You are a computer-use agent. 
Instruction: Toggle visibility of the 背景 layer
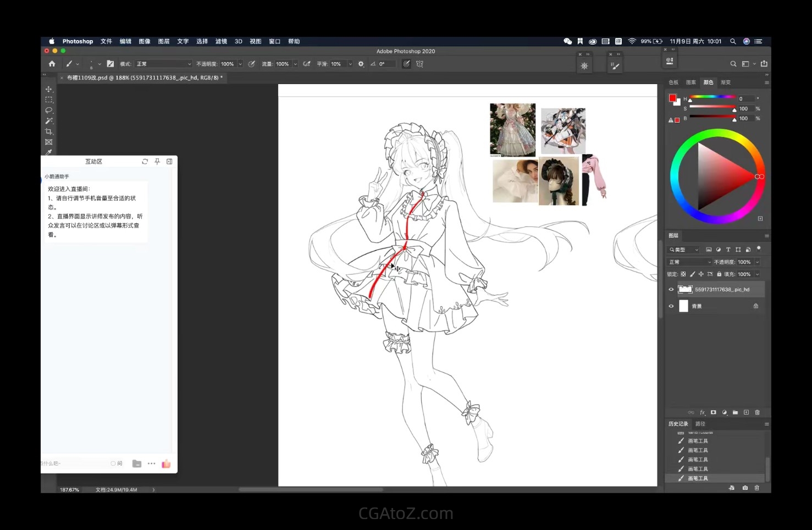[671, 306]
